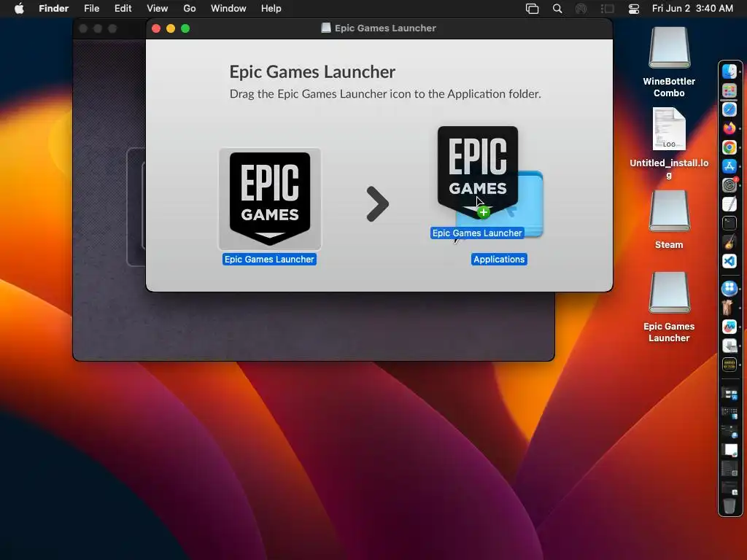Open the Apple menu
The image size is (747, 560).
click(x=19, y=9)
